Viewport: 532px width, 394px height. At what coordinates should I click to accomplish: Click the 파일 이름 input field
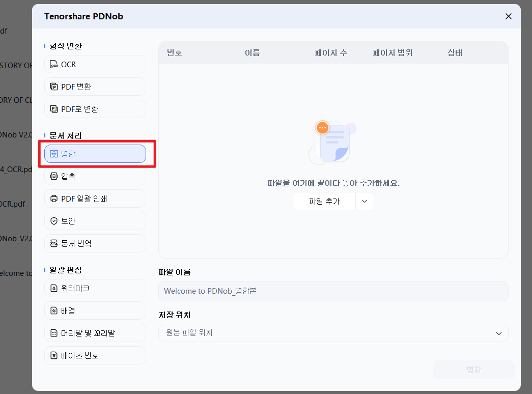click(x=333, y=291)
